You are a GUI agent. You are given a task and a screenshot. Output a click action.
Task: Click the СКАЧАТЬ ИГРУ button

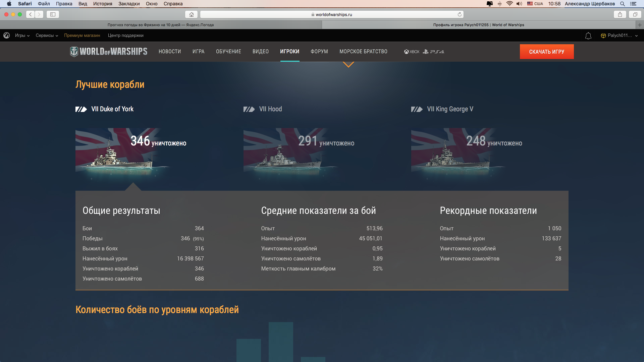pos(547,52)
